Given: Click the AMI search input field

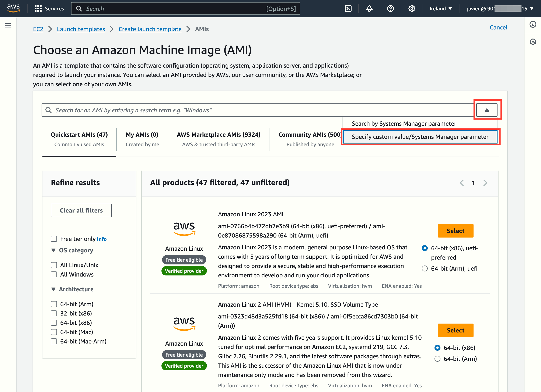Looking at the screenshot, I should (258, 110).
